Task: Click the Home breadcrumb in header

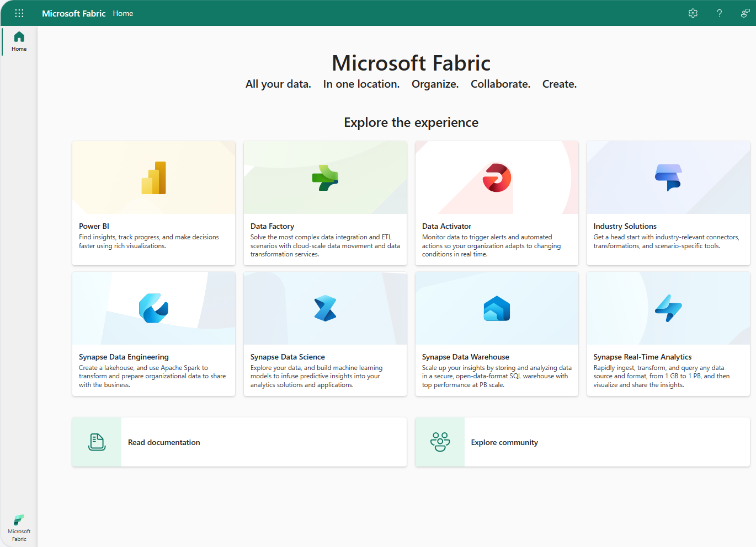Action: click(123, 13)
